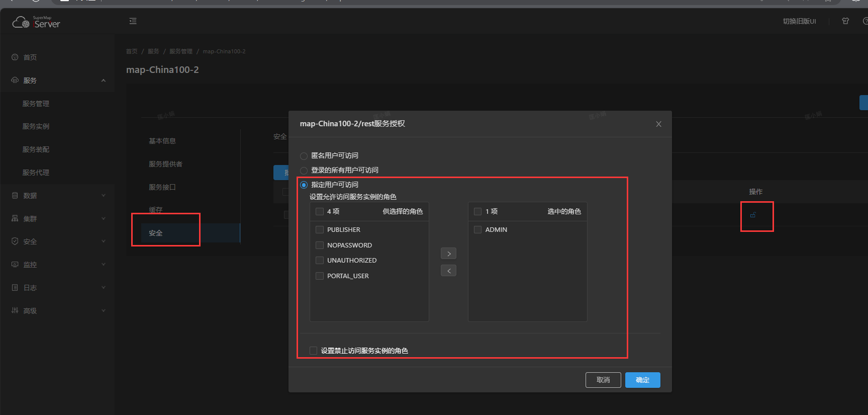Image resolution: width=868 pixels, height=415 pixels.
Task: Click 切换旧版UI link in header
Action: pos(799,21)
